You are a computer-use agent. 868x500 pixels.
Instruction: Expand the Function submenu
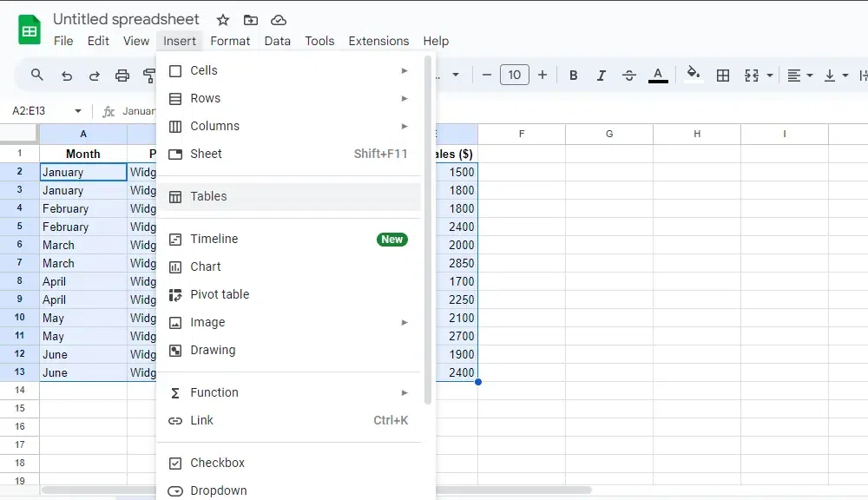(289, 392)
